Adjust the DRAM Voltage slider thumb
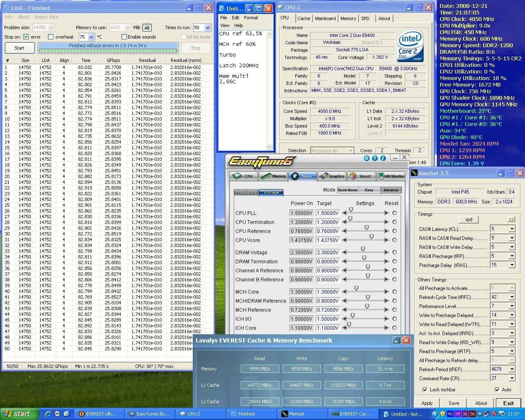The width and height of the screenshot is (525, 420). coord(363,249)
